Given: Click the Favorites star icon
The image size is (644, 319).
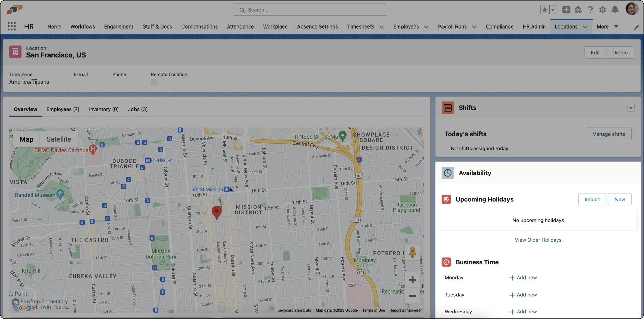Looking at the screenshot, I should pos(545,10).
